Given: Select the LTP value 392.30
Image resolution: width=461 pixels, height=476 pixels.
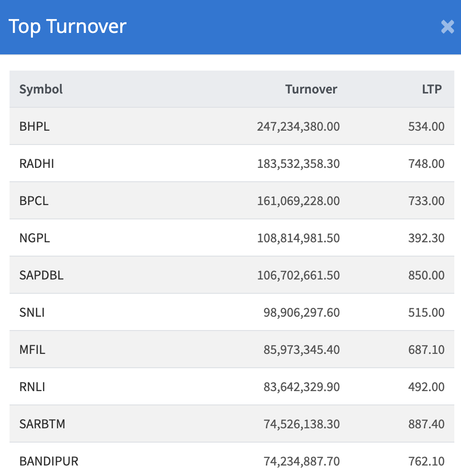Looking at the screenshot, I should [x=426, y=238].
